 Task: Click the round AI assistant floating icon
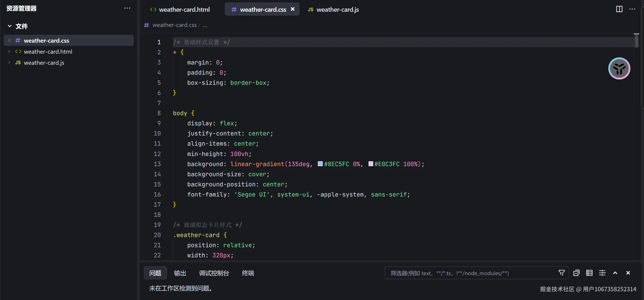click(619, 68)
